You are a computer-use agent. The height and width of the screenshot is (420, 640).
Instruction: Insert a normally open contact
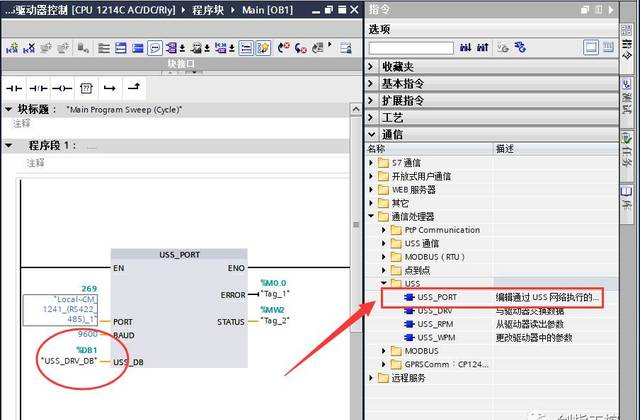[x=14, y=88]
